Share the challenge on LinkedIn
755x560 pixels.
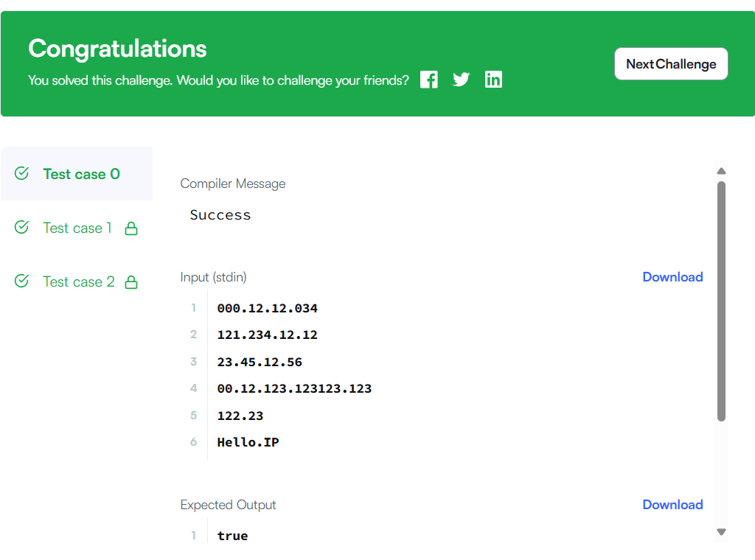(493, 80)
